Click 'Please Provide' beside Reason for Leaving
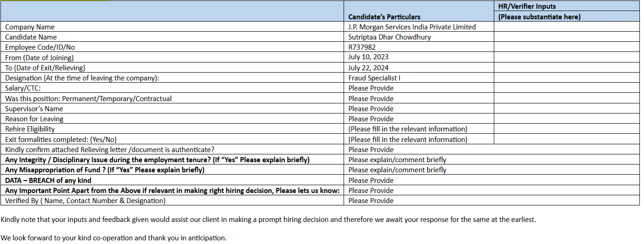Screen dimensions: 644x244 pyautogui.click(x=371, y=119)
